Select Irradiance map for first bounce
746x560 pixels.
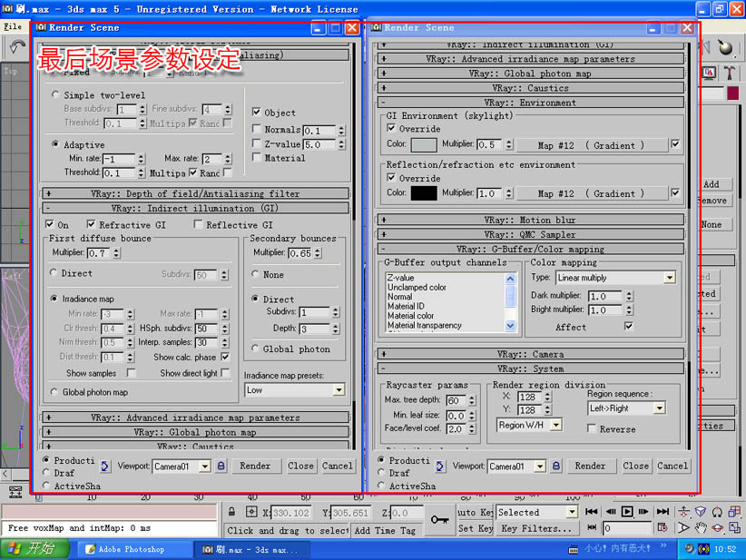pos(54,299)
